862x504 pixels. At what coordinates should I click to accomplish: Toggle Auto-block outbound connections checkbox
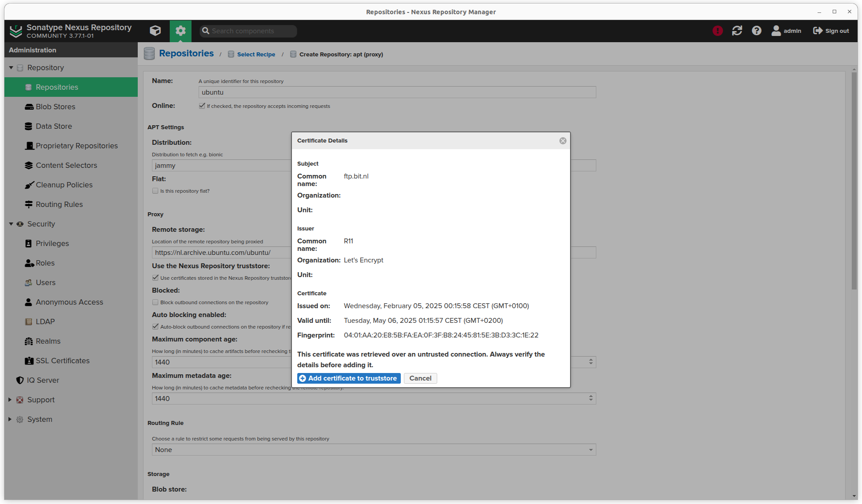click(x=156, y=326)
